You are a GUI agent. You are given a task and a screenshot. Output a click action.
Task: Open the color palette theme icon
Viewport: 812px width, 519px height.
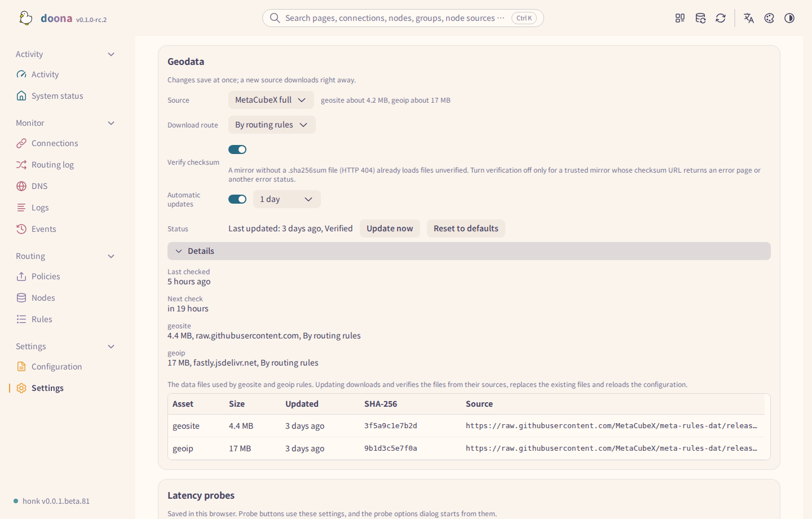pos(769,18)
